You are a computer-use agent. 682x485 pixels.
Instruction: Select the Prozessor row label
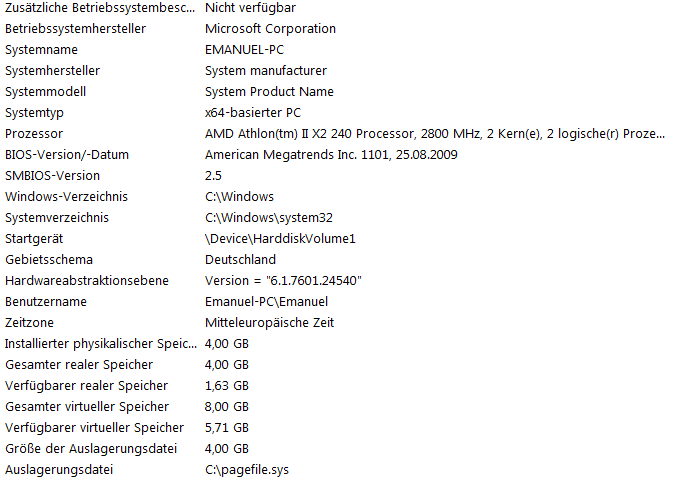click(x=34, y=134)
